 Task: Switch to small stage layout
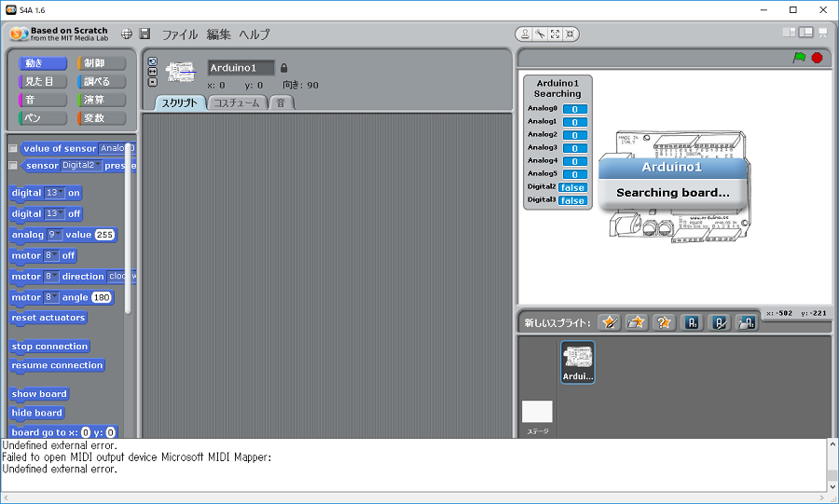click(789, 33)
